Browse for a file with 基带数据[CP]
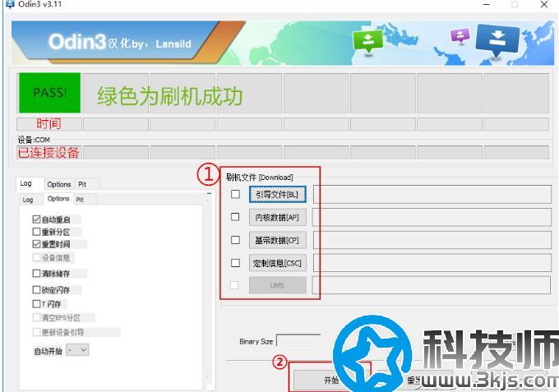This screenshot has width=559, height=392. (277, 241)
